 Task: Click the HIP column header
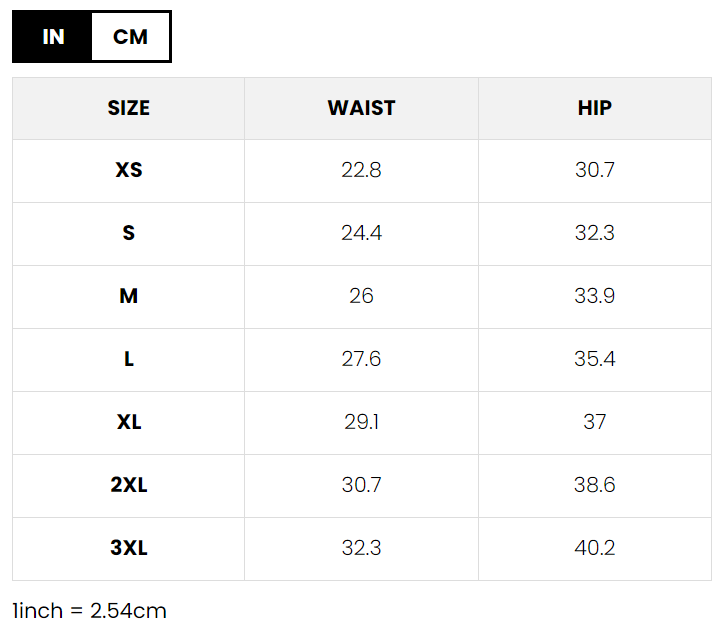coord(594,108)
